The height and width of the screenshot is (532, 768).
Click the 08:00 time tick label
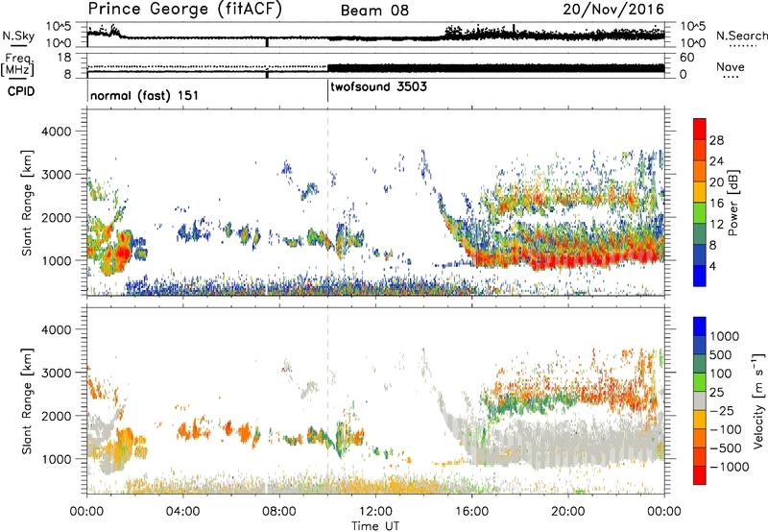click(279, 512)
